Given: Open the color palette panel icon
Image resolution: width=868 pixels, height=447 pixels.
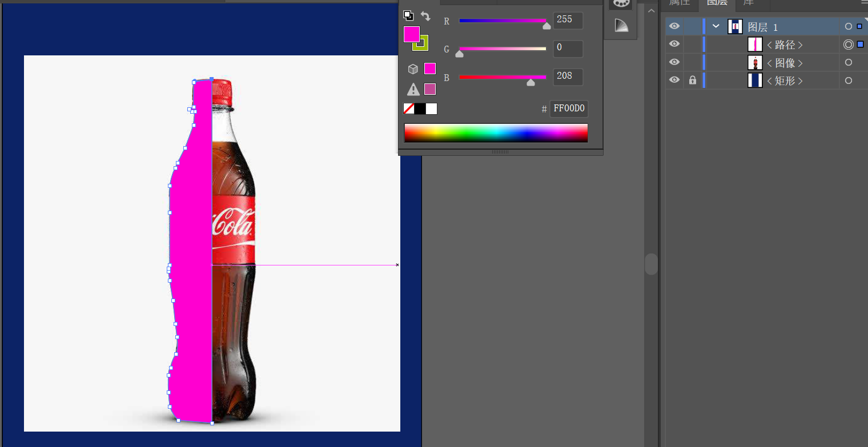Looking at the screenshot, I should 621,3.
